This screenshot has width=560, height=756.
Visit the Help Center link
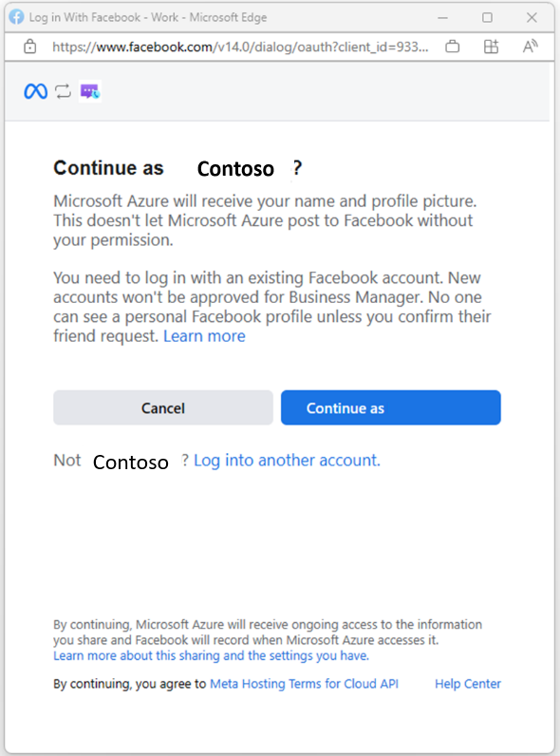[468, 684]
